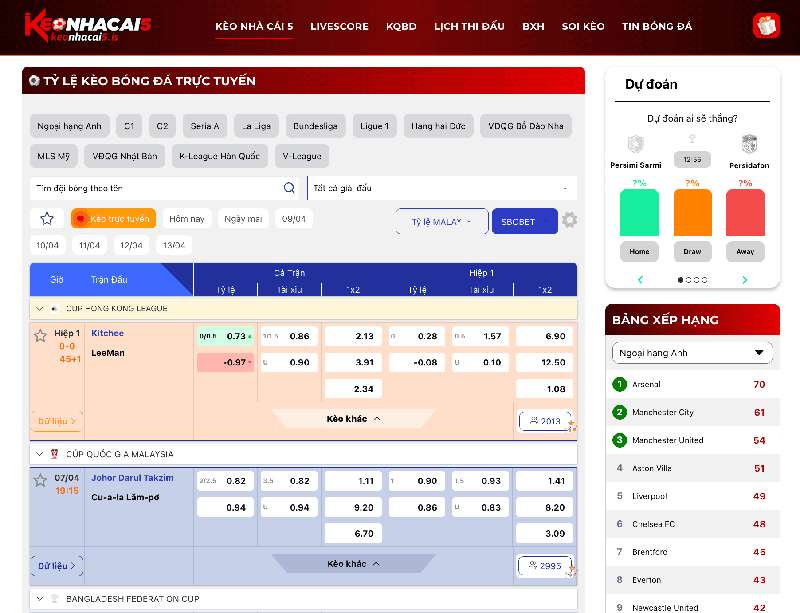The width and height of the screenshot is (800, 613).
Task: Favorite the Kitchee vs LeeMan match
Action: tap(41, 336)
